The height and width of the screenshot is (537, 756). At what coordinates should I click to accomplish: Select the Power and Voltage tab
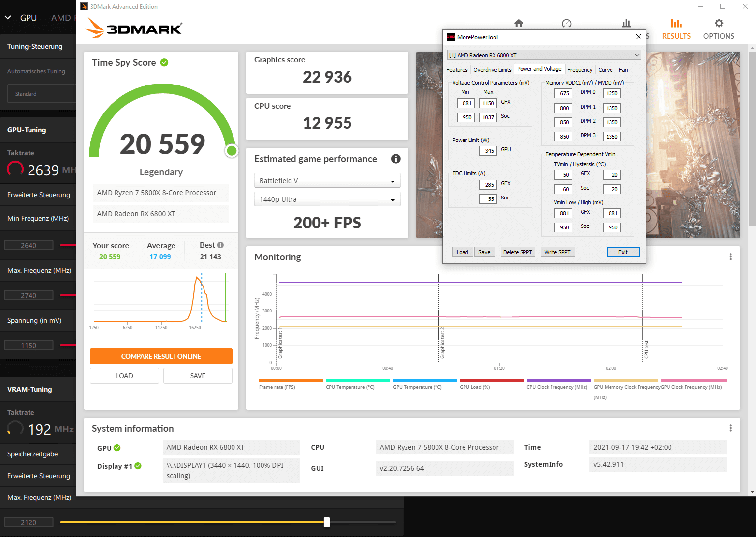(x=539, y=69)
